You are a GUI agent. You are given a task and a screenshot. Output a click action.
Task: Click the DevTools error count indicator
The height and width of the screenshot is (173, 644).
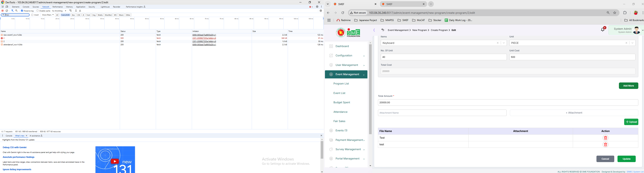click(x=311, y=7)
